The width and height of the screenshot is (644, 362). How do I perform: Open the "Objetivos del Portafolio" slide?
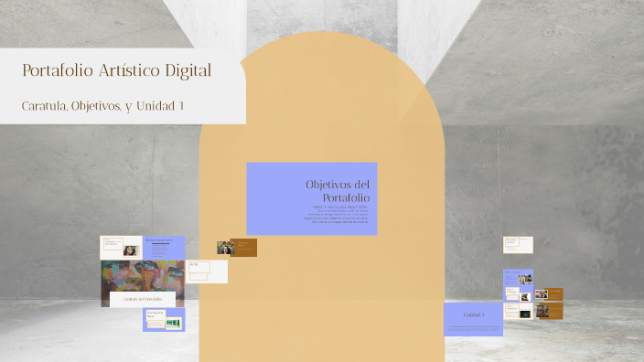(x=312, y=198)
